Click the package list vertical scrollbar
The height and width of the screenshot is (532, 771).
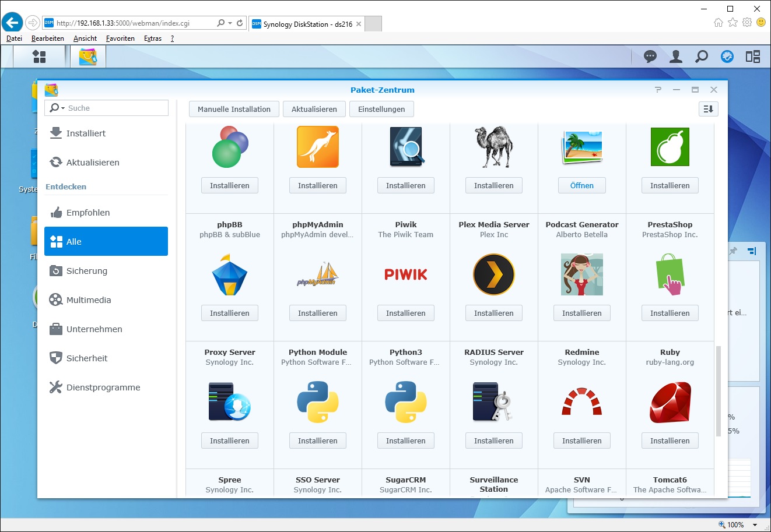[719, 391]
